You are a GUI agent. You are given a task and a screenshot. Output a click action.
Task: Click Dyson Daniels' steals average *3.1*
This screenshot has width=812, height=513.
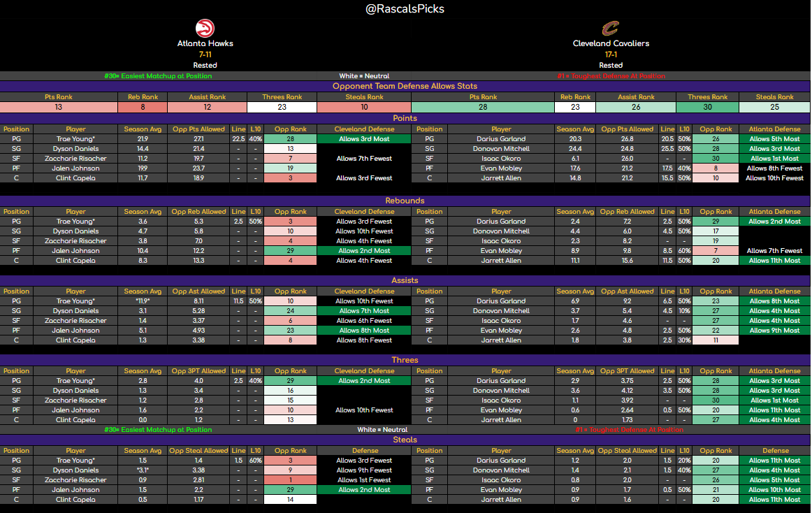click(x=143, y=470)
